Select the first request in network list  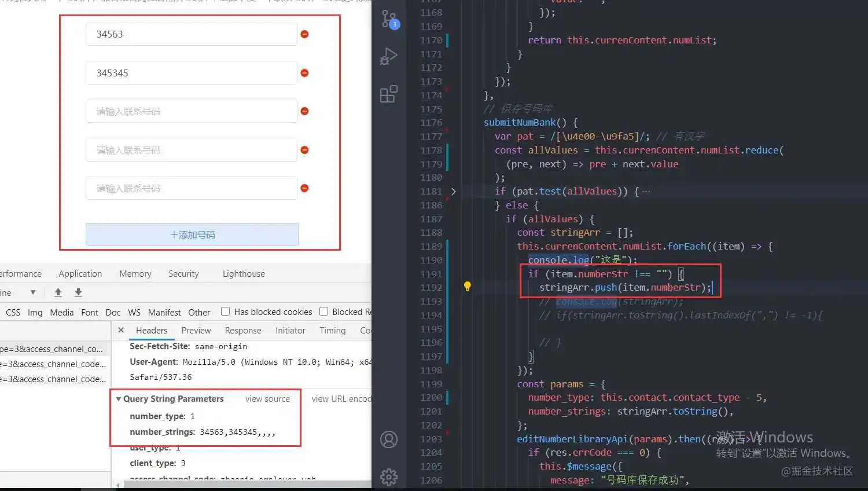coord(55,349)
